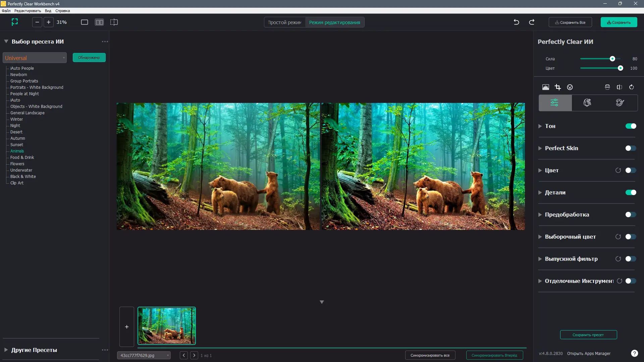Click Сохранить пресет button

point(588,335)
